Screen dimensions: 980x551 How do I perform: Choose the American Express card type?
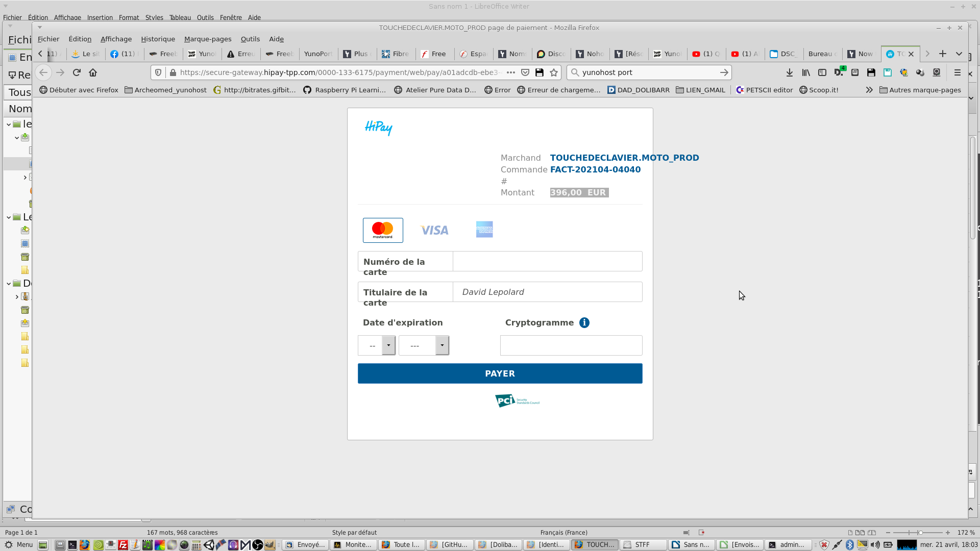pyautogui.click(x=484, y=230)
